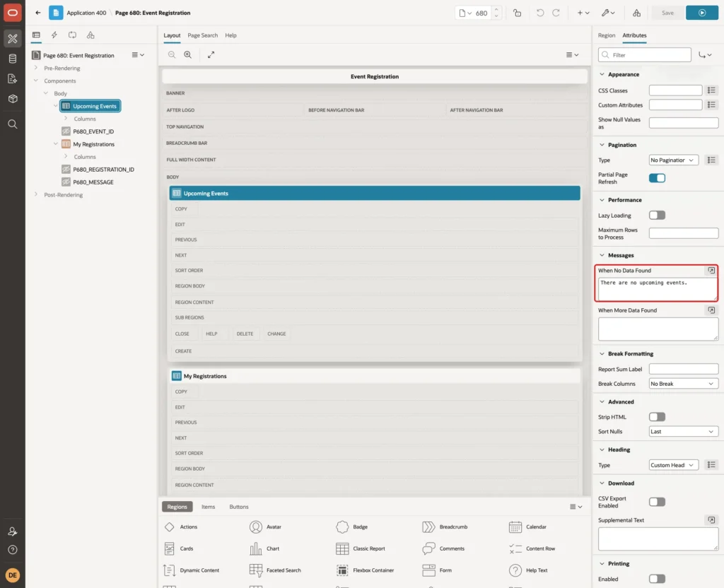This screenshot has height=588, width=724.
Task: Collapse the Appearance section
Action: [x=602, y=74]
